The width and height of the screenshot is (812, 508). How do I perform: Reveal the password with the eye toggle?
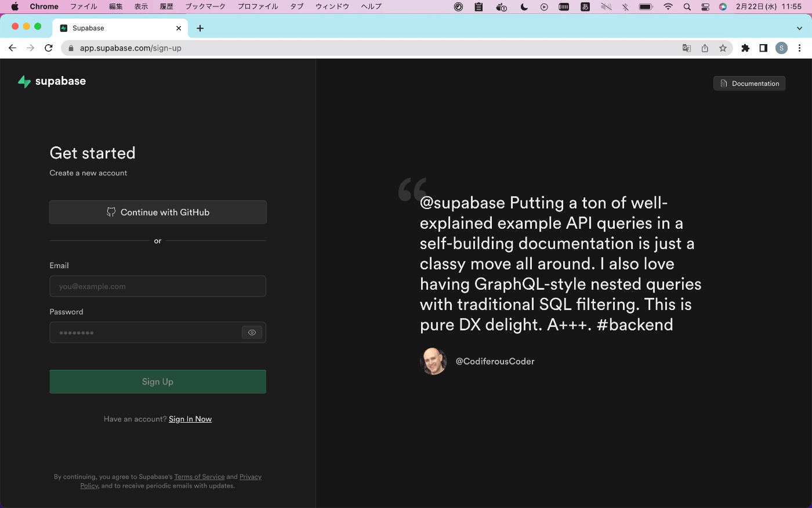coord(252,332)
